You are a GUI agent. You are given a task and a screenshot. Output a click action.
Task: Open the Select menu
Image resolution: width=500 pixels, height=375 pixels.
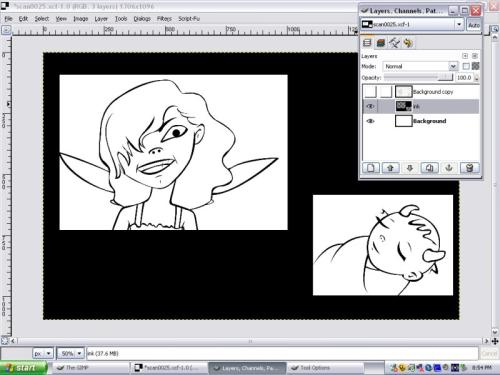click(x=42, y=19)
